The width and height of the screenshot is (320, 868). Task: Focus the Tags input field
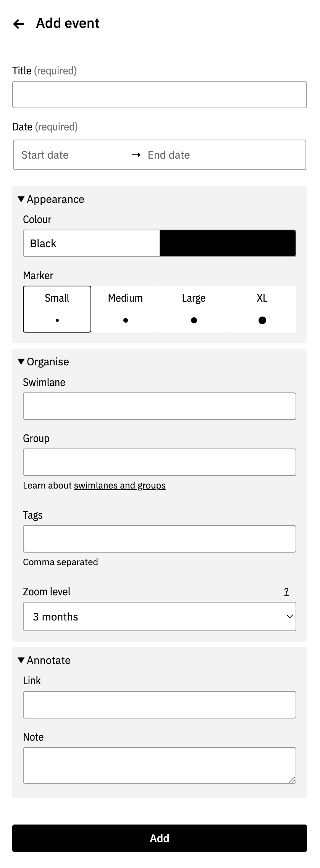coord(160,539)
